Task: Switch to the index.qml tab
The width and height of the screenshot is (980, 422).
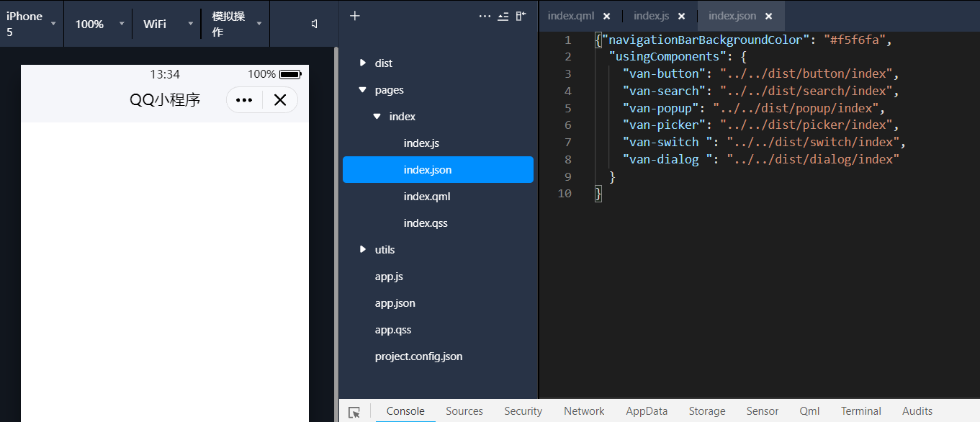Action: click(571, 16)
